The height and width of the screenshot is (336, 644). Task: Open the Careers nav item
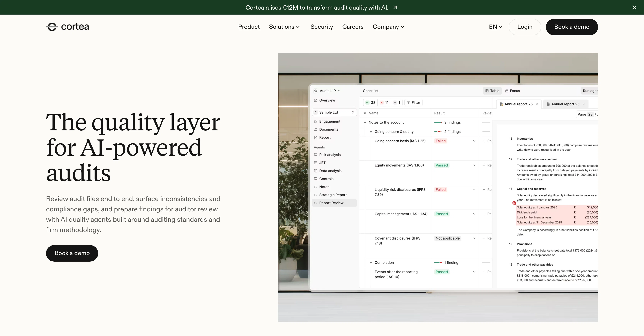tap(353, 27)
